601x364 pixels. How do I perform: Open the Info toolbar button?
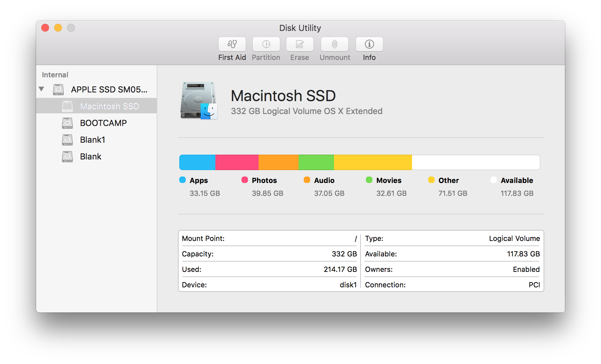(x=369, y=44)
